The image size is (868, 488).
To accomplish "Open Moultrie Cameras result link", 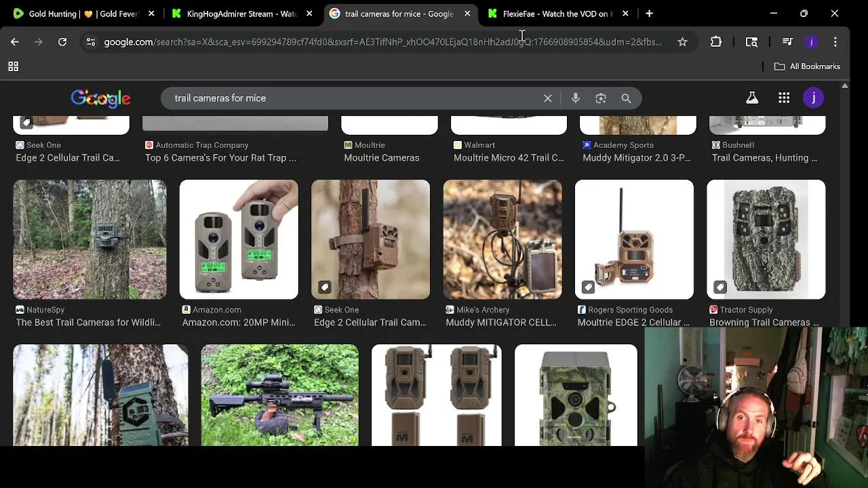I will point(382,158).
